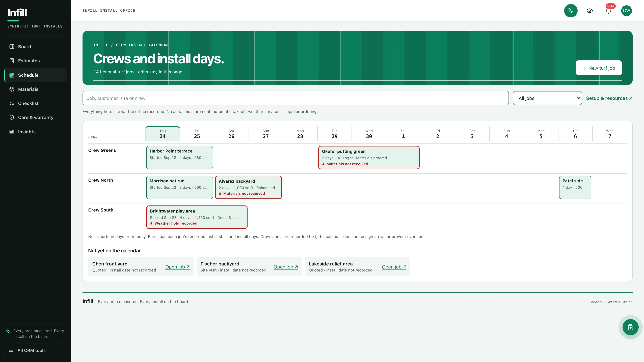The height and width of the screenshot is (362, 644).
Task: Open notifications bell with 99+ badge
Action: tap(608, 11)
